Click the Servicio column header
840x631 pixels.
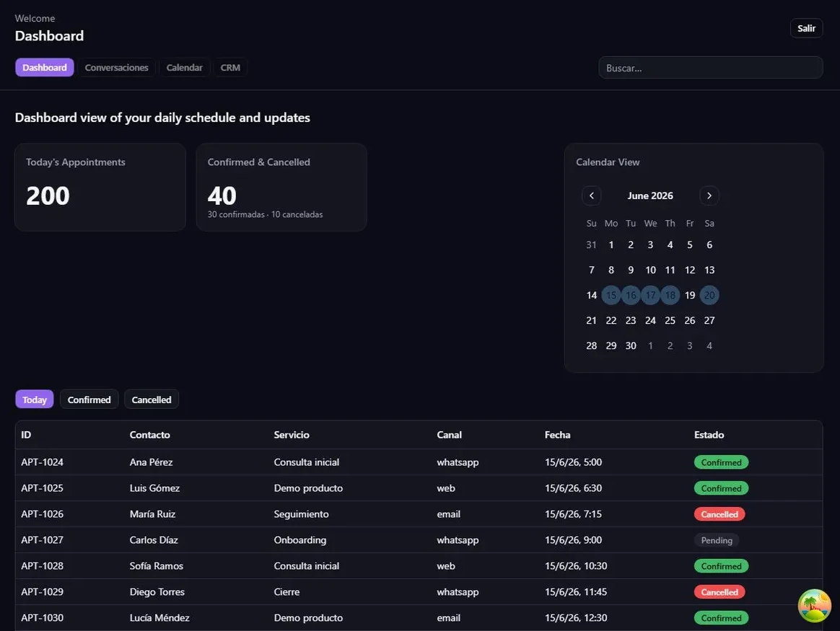(292, 435)
